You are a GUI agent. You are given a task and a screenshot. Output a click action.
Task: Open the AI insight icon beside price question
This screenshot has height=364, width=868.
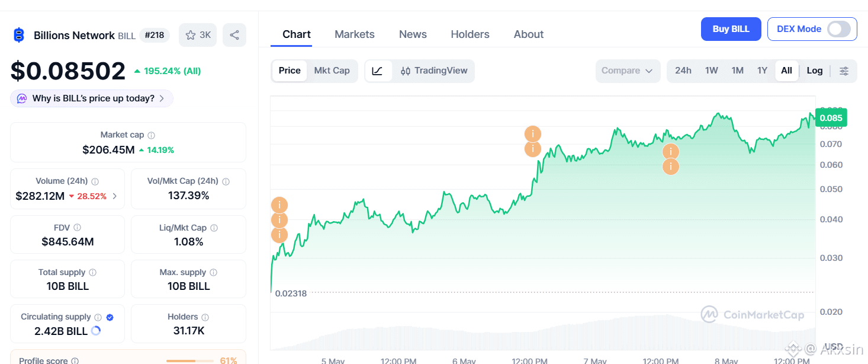pyautogui.click(x=22, y=98)
